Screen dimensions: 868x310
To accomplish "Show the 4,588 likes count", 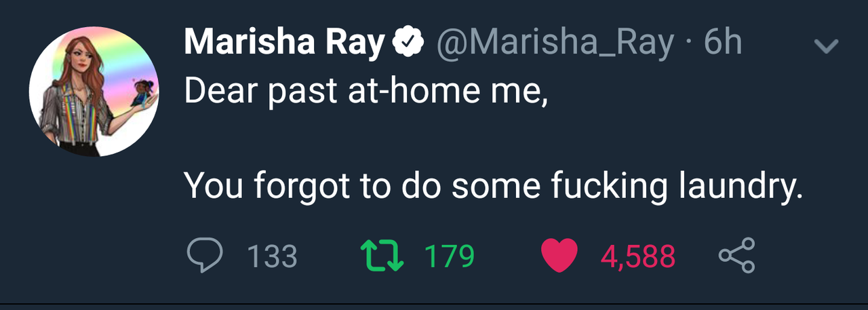I will click(x=637, y=256).
